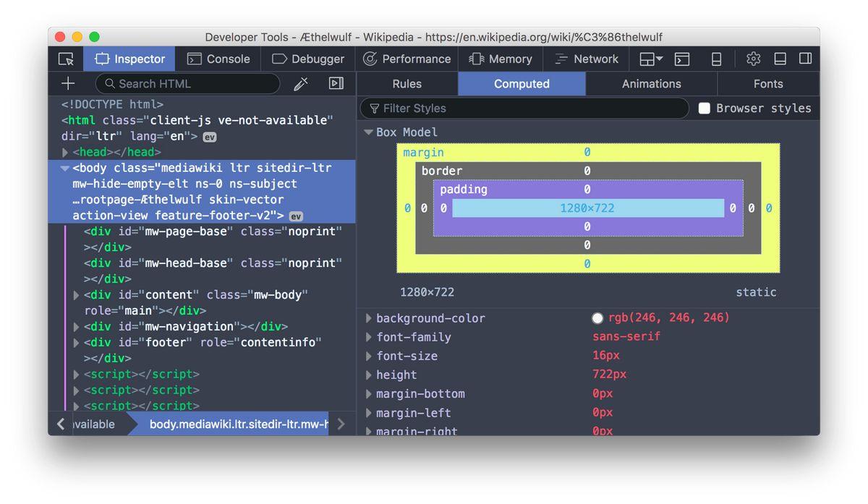The width and height of the screenshot is (868, 504).
Task: Open Responsive Design Mode phone icon
Action: [716, 59]
